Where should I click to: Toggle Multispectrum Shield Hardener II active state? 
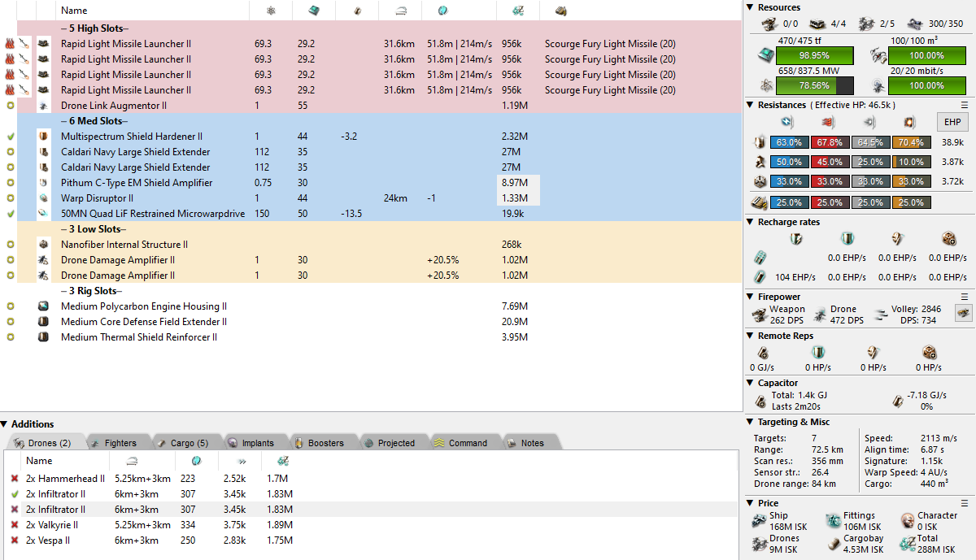(x=10, y=137)
